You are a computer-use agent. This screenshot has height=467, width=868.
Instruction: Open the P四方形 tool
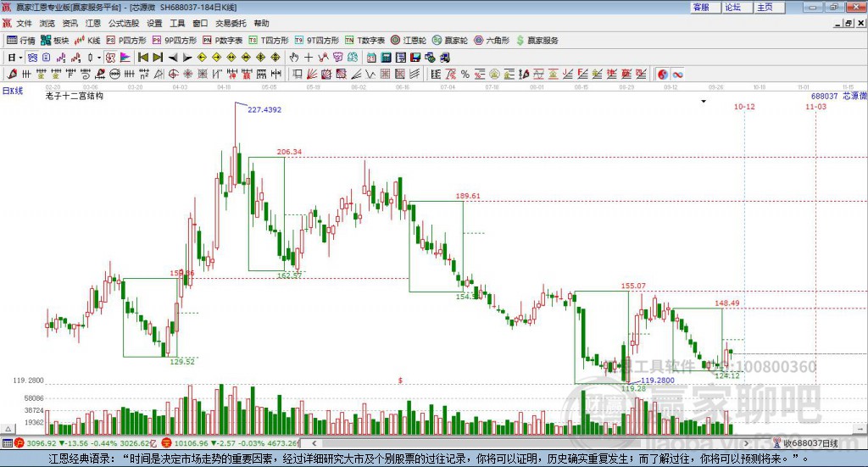(126, 41)
